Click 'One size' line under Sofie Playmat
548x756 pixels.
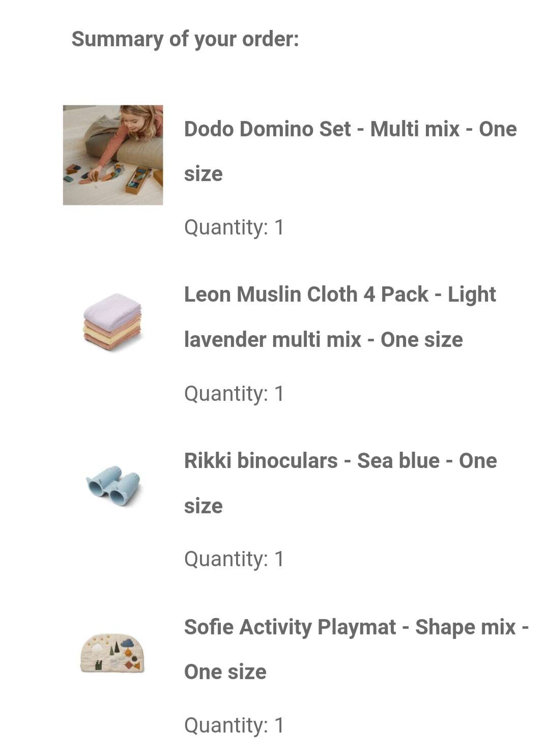point(225,672)
